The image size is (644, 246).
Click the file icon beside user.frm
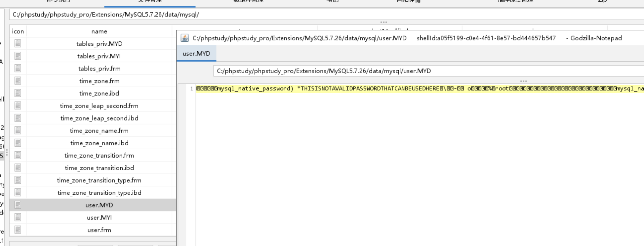pos(18,230)
